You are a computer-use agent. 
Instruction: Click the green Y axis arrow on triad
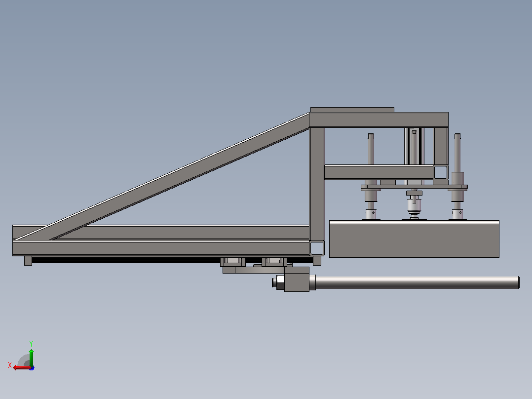coord(31,357)
